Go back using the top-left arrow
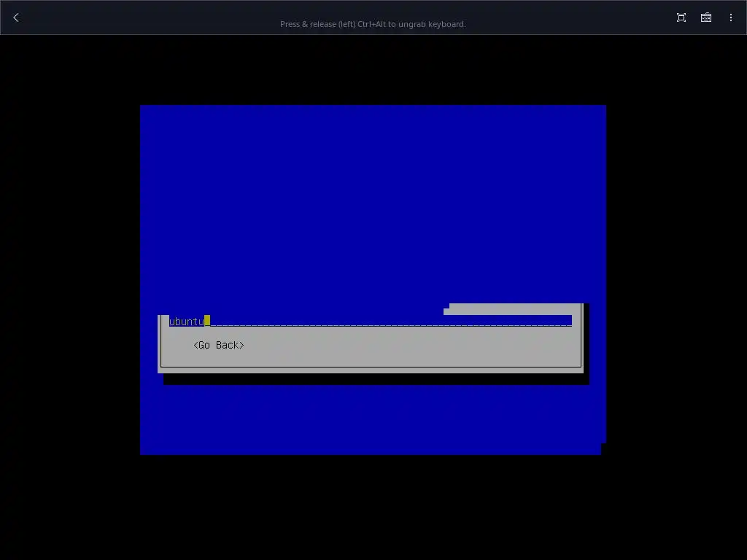Viewport: 747px width, 560px height. click(x=16, y=17)
